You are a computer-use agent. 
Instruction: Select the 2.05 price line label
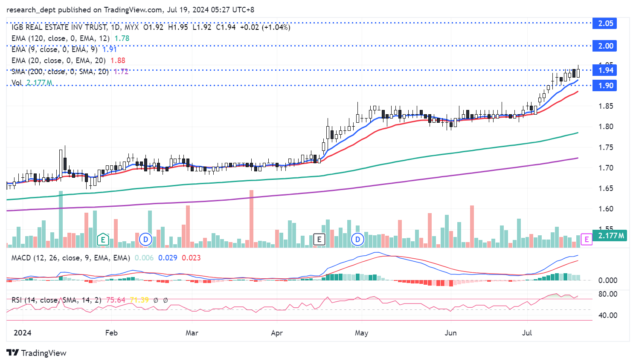[605, 23]
